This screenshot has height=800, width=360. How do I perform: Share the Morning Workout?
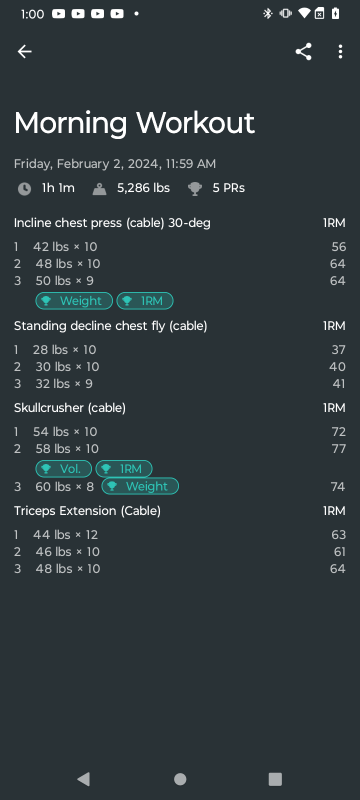[x=303, y=52]
